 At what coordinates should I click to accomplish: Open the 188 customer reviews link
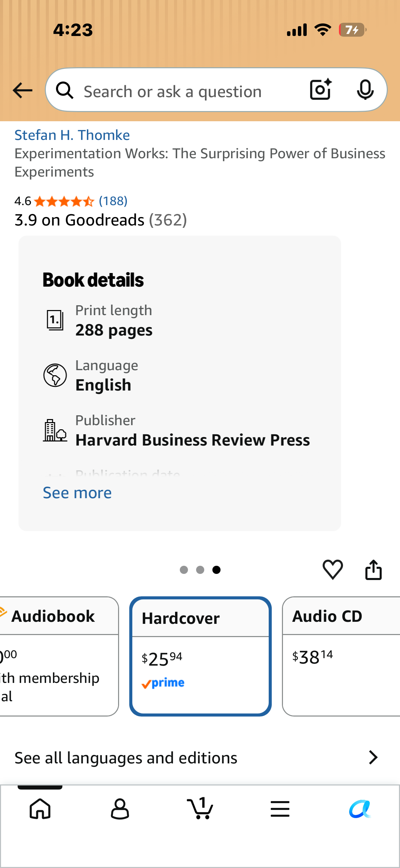tap(113, 201)
